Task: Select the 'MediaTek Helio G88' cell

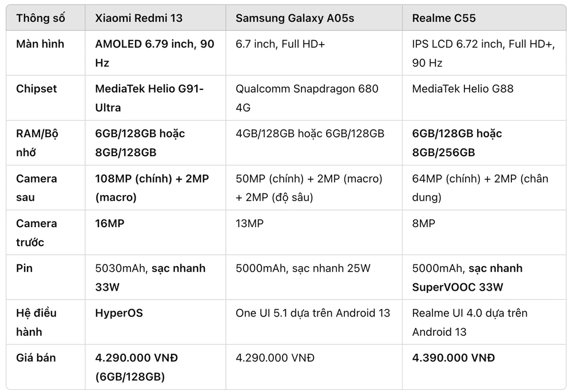Action: [463, 89]
